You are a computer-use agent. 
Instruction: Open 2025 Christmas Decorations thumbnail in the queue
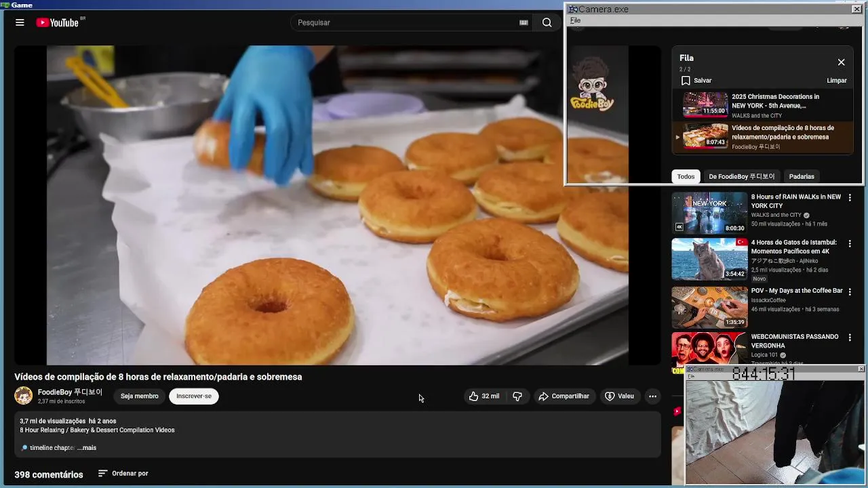[705, 104]
